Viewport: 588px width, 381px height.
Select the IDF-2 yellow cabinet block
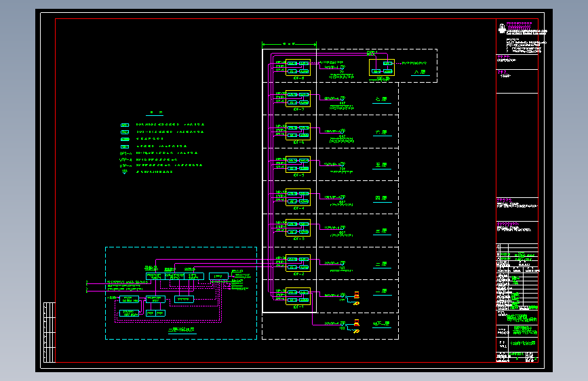[x=298, y=263]
